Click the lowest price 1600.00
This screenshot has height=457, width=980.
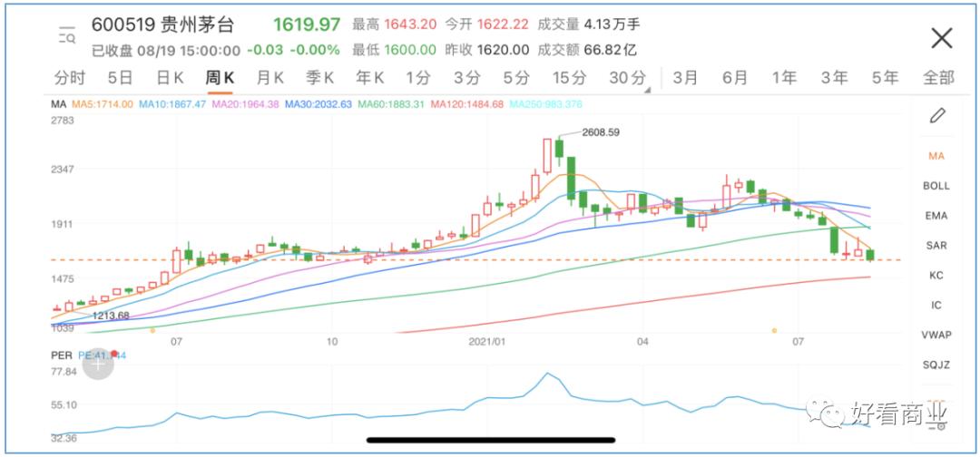(x=411, y=49)
